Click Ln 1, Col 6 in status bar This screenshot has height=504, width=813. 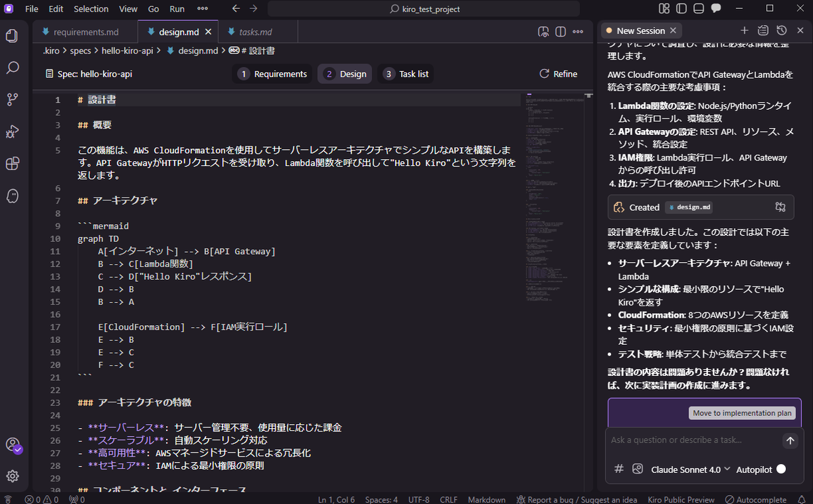336,499
